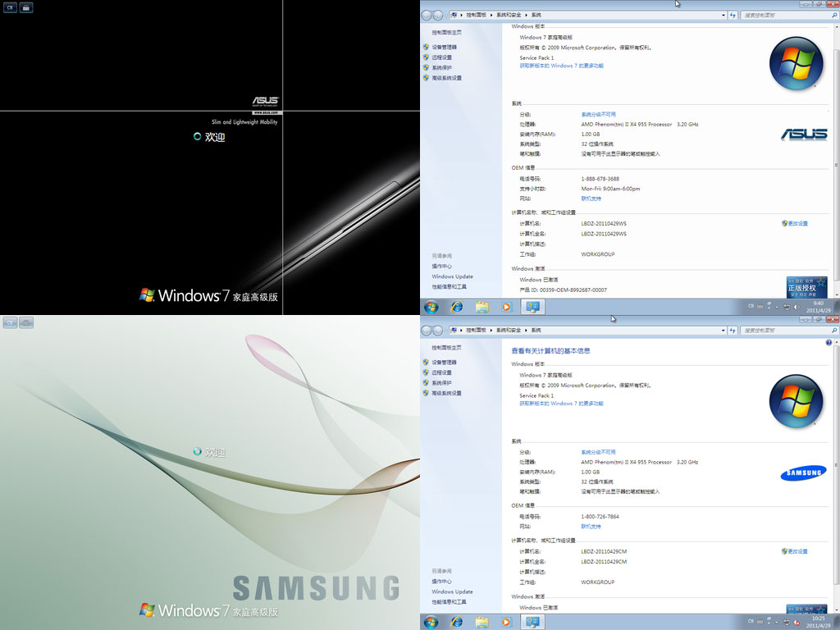This screenshot has height=630, width=840.
Task: Select 系统和安全 breadcrumb in the ASUS System window
Action: coord(509,16)
